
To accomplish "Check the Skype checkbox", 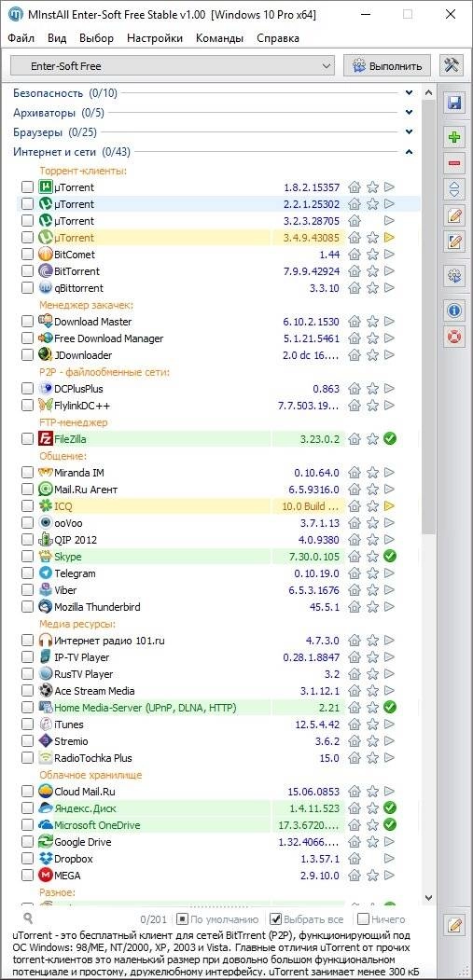I will pos(28,557).
